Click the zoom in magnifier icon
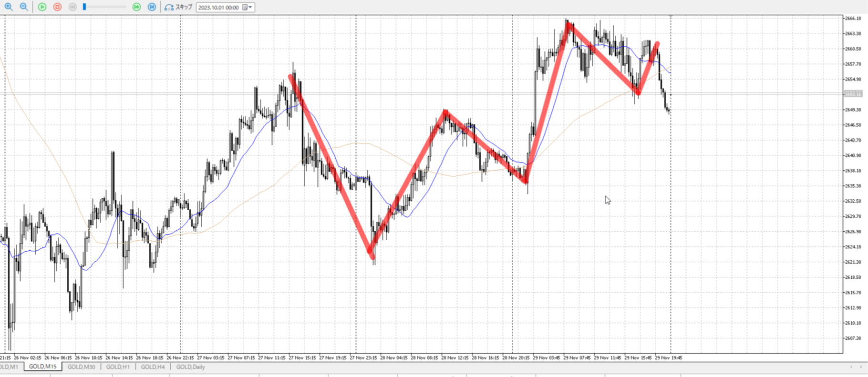 coord(9,7)
